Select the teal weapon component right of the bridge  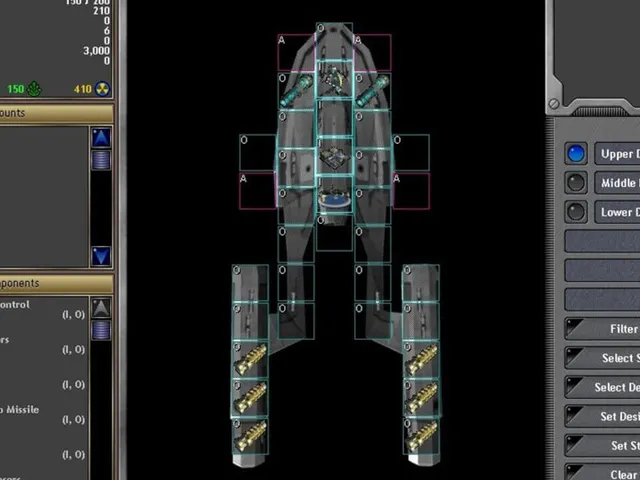[373, 91]
